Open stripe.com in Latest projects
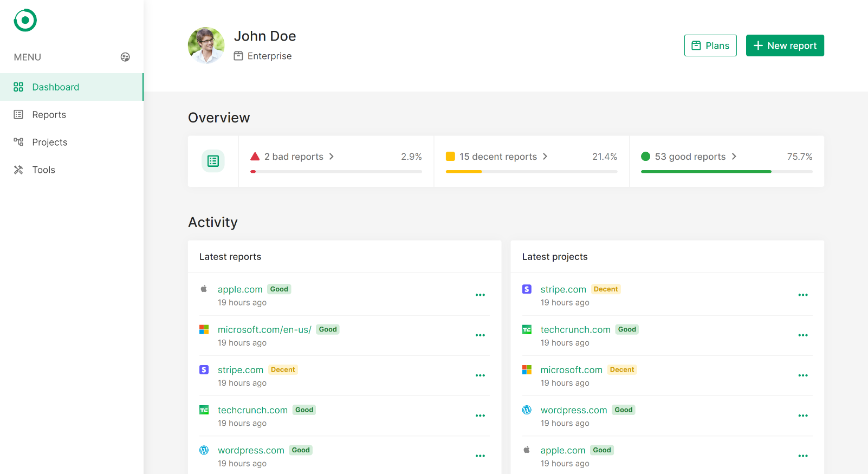Viewport: 868px width, 474px height. (563, 289)
